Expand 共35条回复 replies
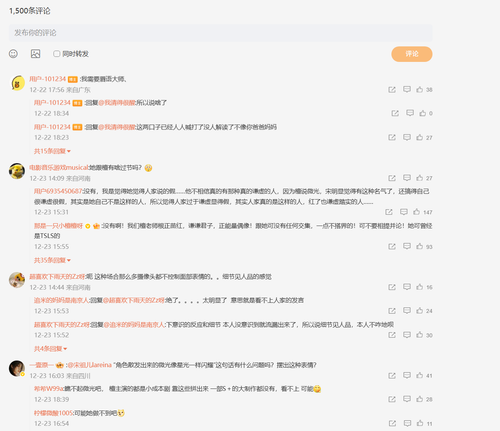The image size is (500, 431). [x=52, y=260]
